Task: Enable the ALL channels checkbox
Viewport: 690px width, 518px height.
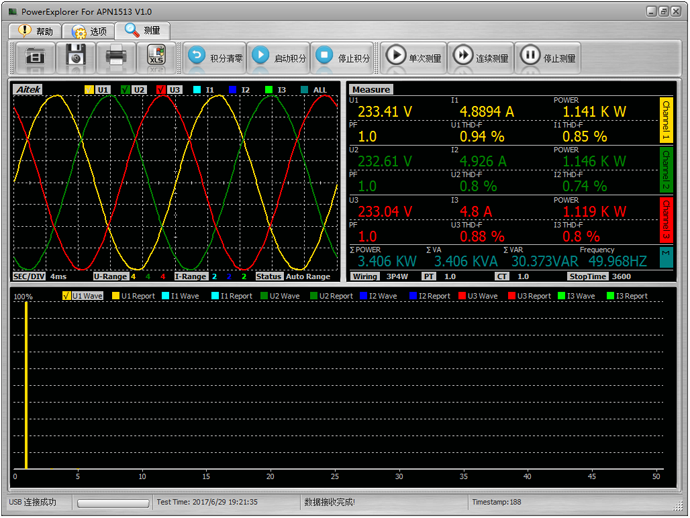Action: [x=305, y=90]
